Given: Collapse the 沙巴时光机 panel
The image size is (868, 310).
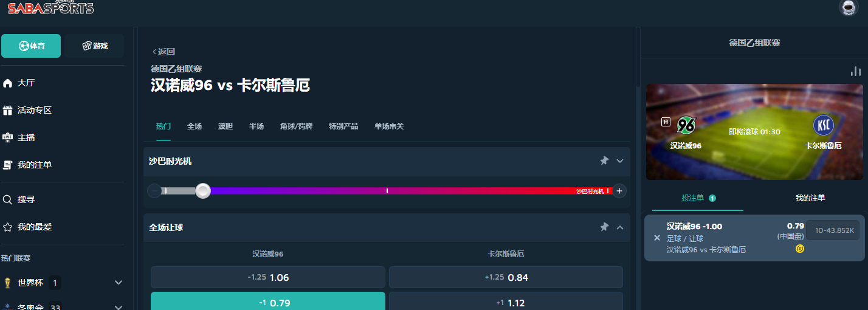Looking at the screenshot, I should pos(620,161).
